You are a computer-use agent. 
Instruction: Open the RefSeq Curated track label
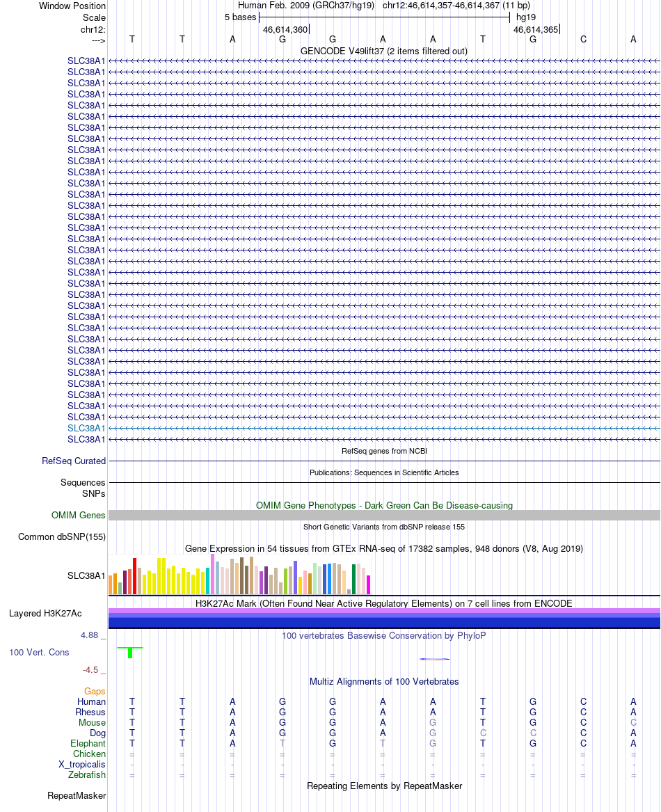click(x=74, y=461)
